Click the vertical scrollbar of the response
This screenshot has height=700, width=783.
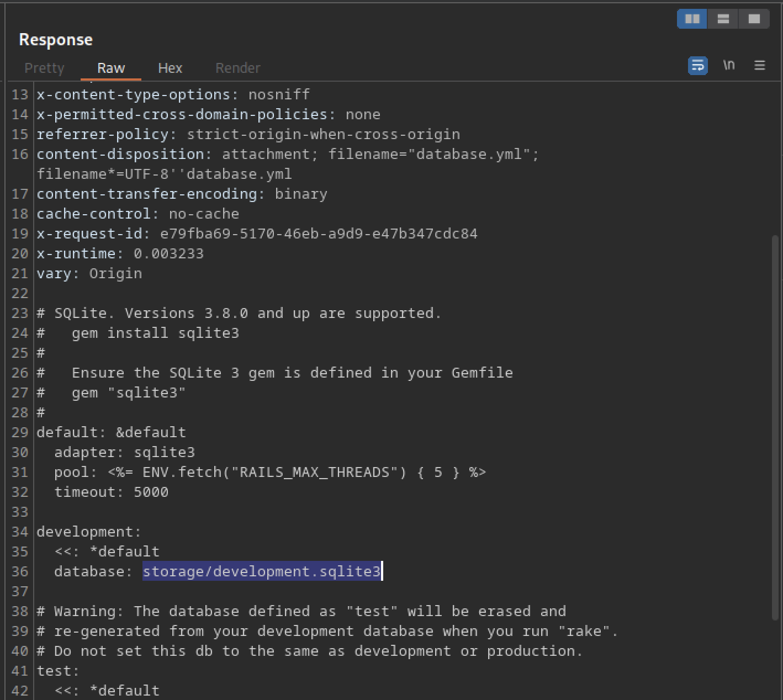pyautogui.click(x=775, y=425)
